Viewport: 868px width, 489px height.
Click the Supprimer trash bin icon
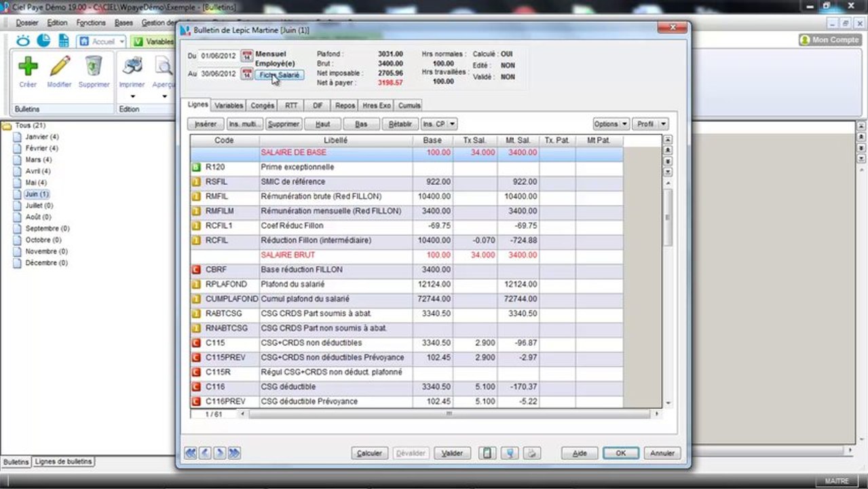[x=94, y=67]
